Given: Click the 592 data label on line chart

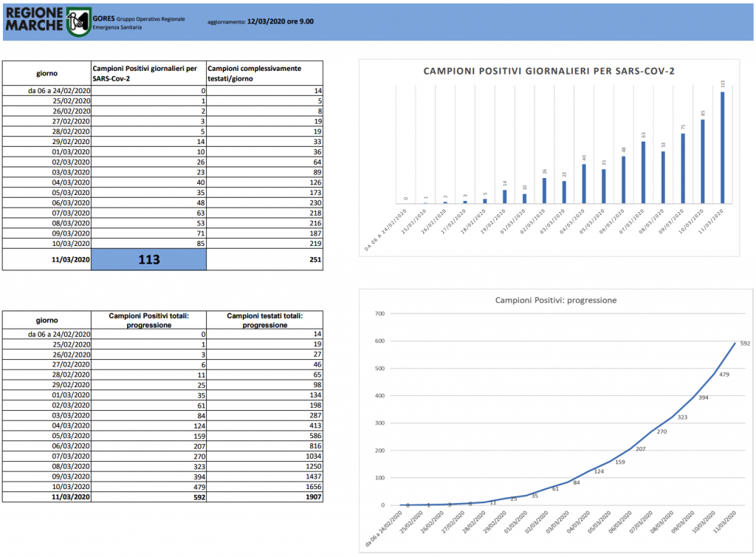Looking at the screenshot, I should pos(745,344).
